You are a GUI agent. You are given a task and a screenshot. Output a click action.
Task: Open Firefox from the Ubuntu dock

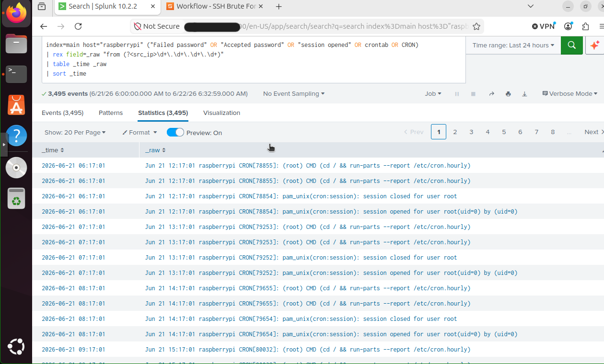16,13
